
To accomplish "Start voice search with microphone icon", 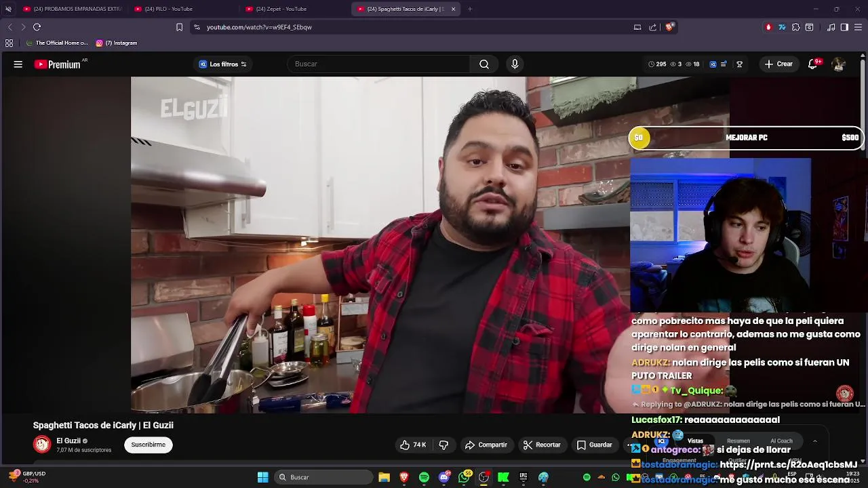I will 515,64.
